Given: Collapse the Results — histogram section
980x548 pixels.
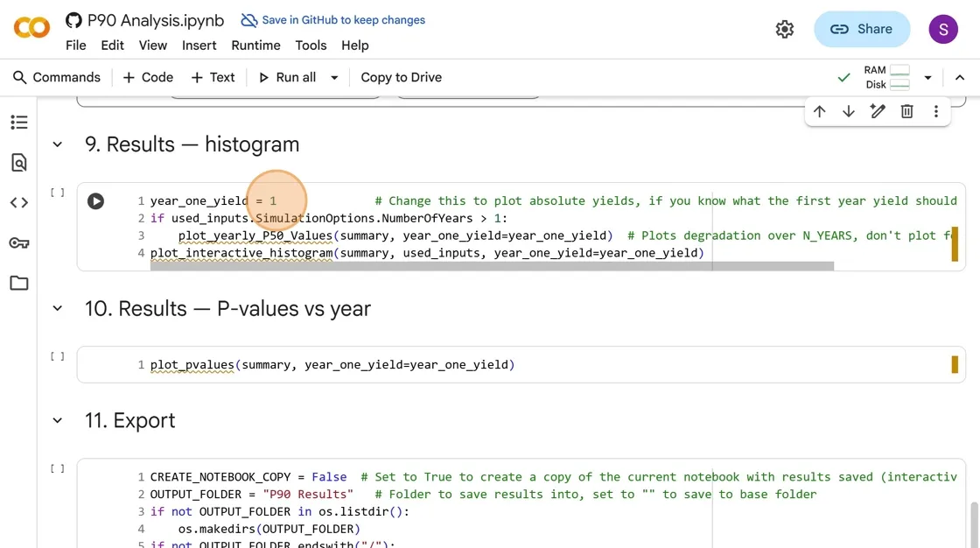Looking at the screenshot, I should [58, 144].
